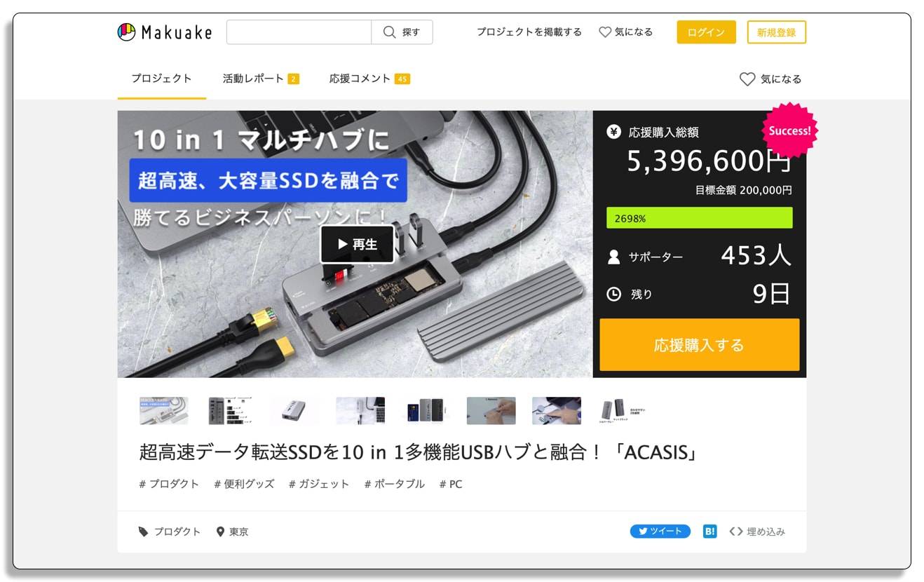Click the 2698% progress bar
The height and width of the screenshot is (582, 924).
coord(700,218)
